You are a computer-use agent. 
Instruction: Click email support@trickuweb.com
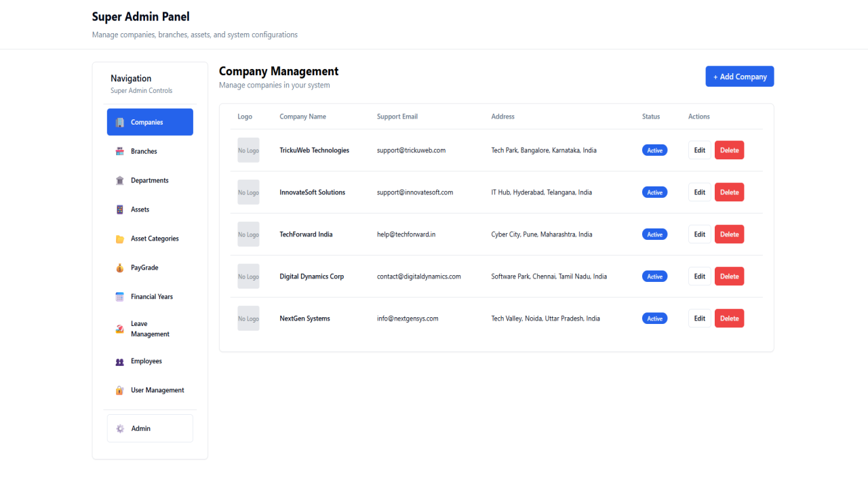[411, 150]
